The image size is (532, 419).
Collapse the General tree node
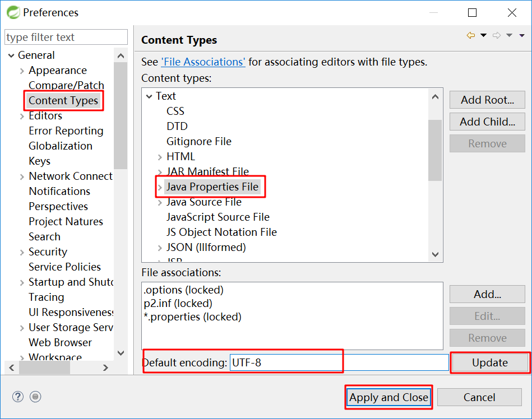pyautogui.click(x=11, y=55)
